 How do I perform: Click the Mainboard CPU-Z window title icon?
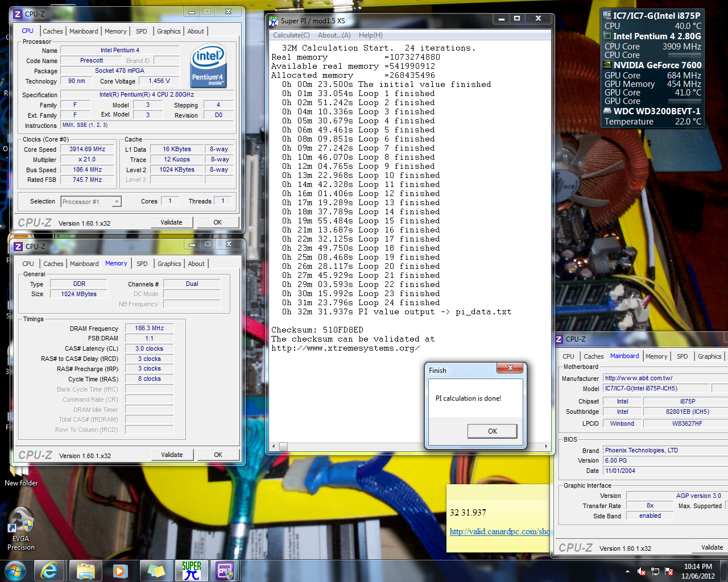(x=559, y=339)
